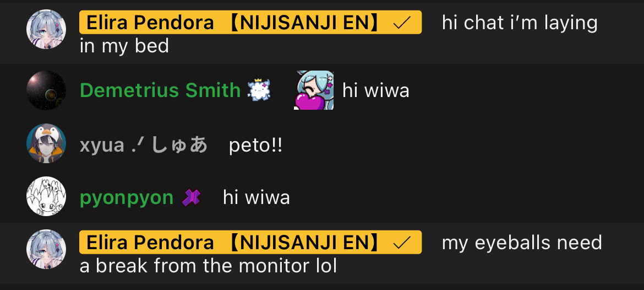644x290 pixels.
Task: Open the xyua しゅあ username
Action: [x=144, y=145]
